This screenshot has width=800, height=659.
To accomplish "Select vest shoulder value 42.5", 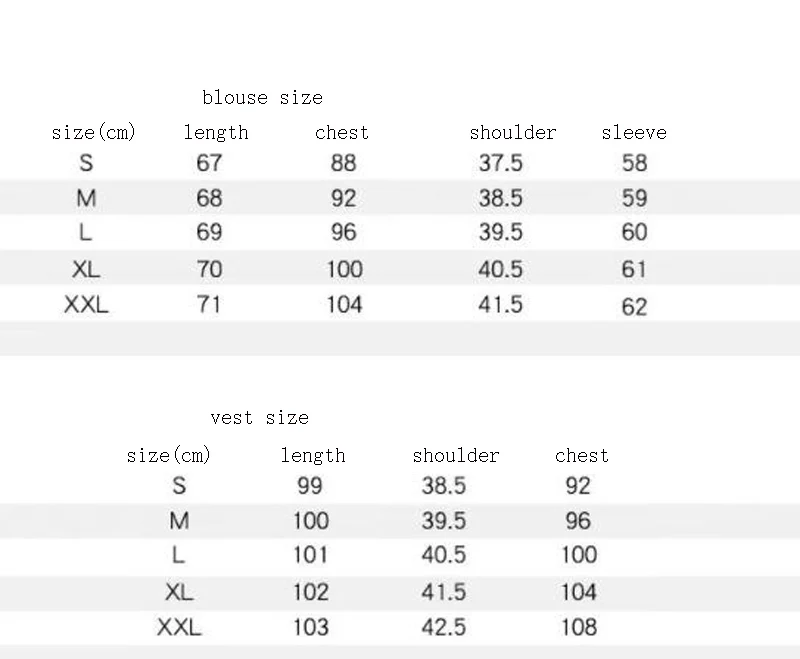I will coord(443,627).
